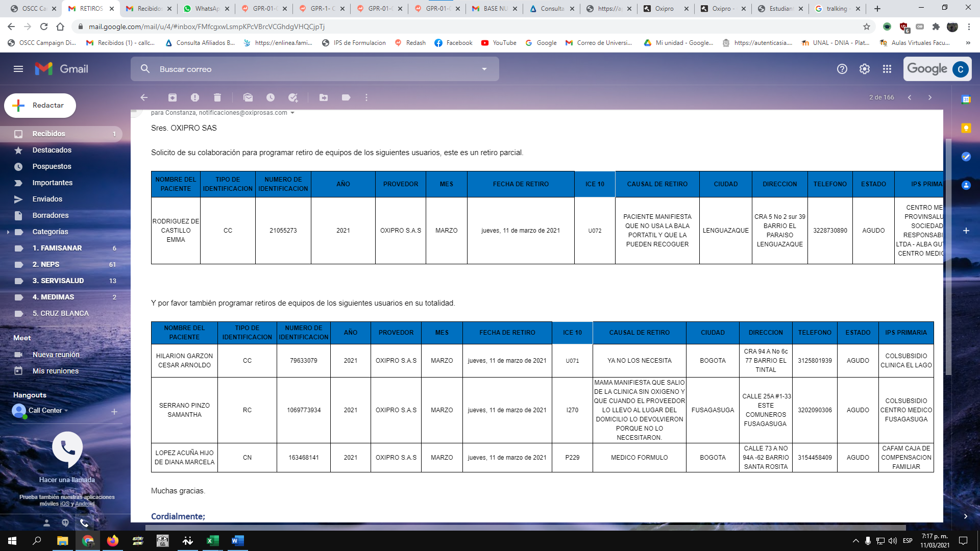Viewport: 980px width, 551px height.
Task: Open Windows notification center
Action: pyautogui.click(x=963, y=541)
